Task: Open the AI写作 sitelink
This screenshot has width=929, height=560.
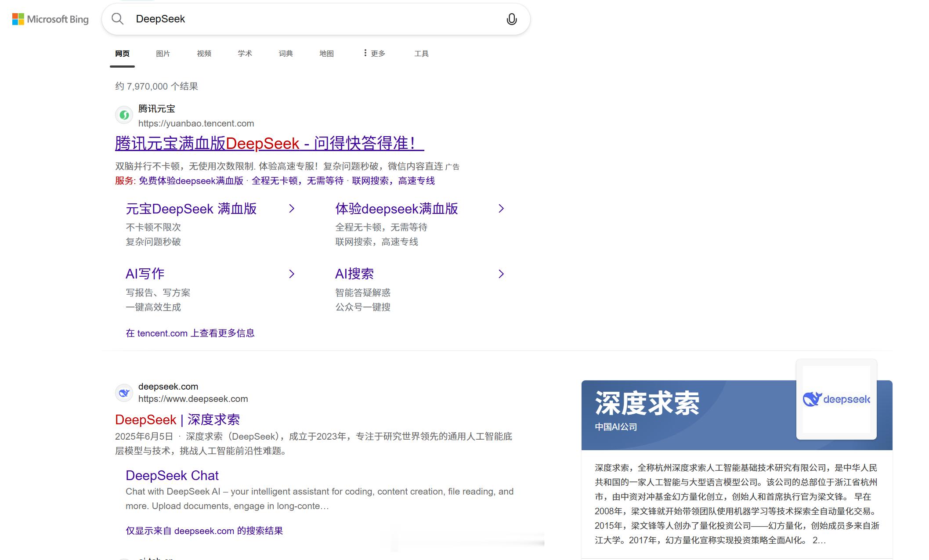Action: point(145,274)
